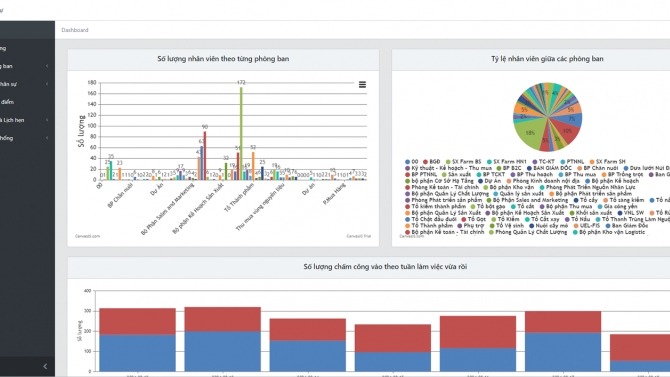
Task: Open the sidebar item ending 'điểm'
Action: click(27, 102)
